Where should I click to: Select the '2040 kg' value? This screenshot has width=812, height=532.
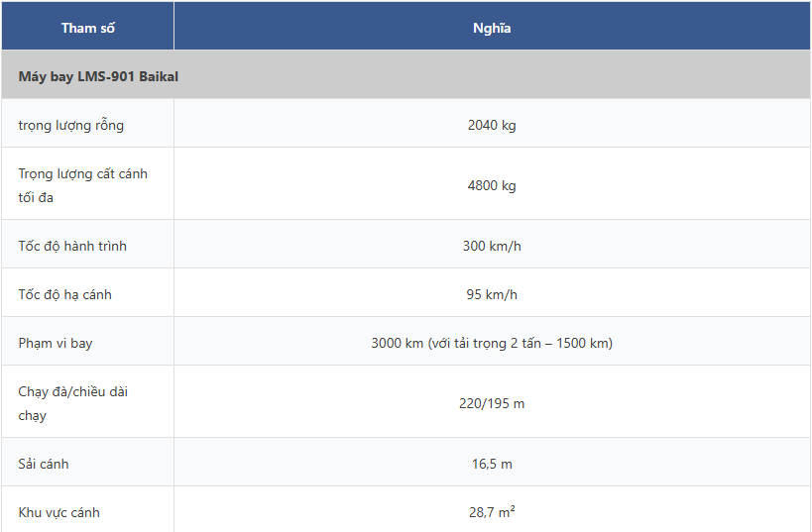492,126
